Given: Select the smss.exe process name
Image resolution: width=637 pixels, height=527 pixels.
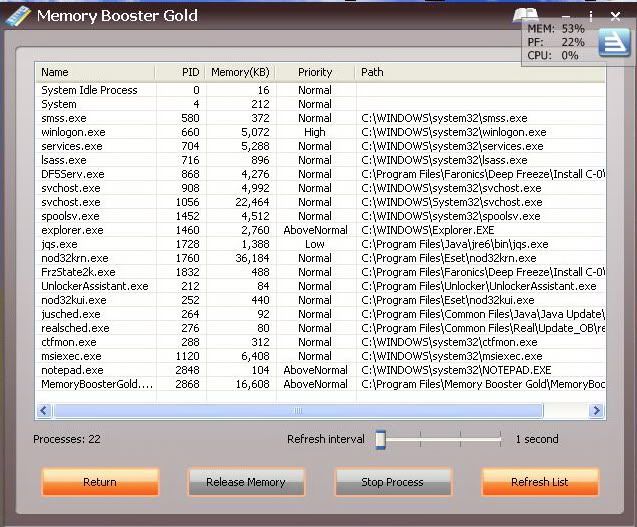Looking at the screenshot, I should [64, 118].
